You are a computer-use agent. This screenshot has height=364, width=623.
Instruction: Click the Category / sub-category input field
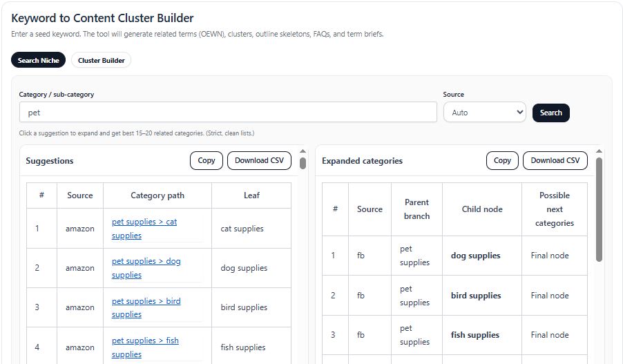click(228, 112)
